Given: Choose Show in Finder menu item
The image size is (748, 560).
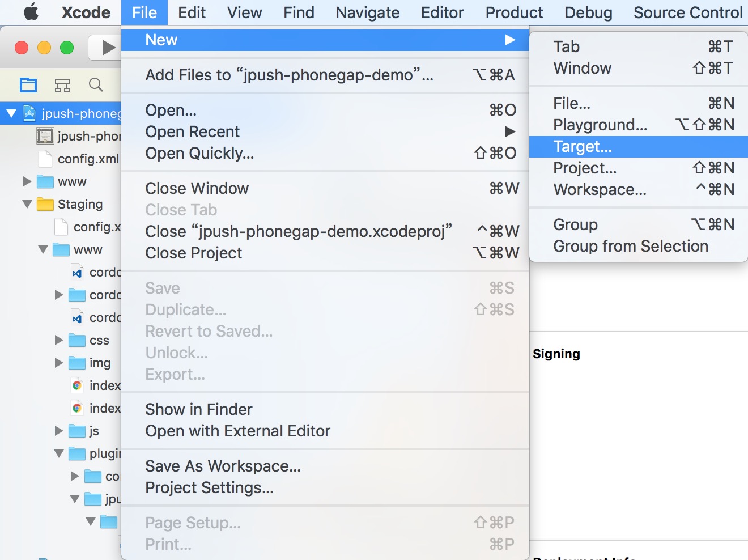Looking at the screenshot, I should point(198,409).
